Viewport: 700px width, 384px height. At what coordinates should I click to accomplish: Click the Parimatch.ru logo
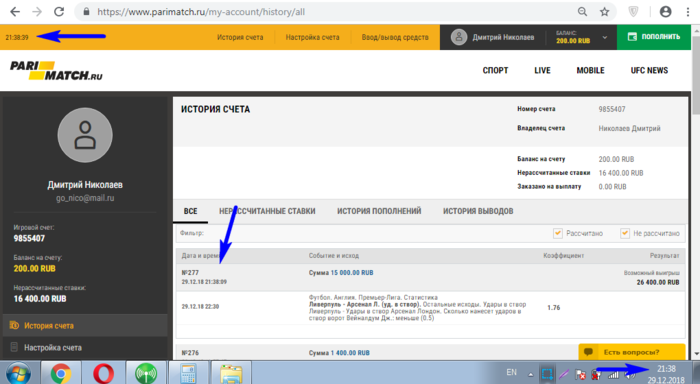click(56, 71)
